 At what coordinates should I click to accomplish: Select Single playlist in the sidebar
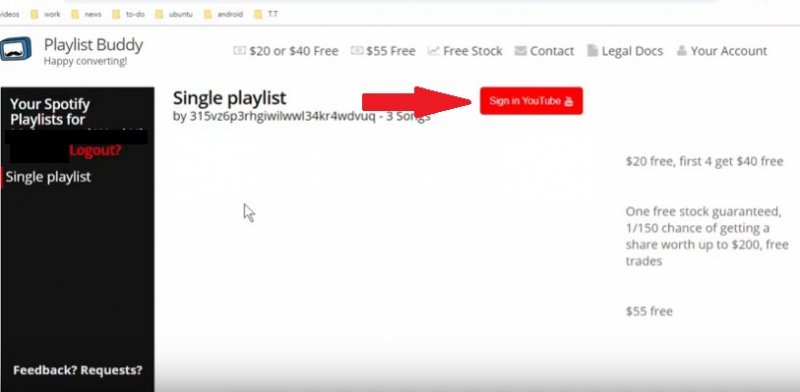click(x=48, y=177)
